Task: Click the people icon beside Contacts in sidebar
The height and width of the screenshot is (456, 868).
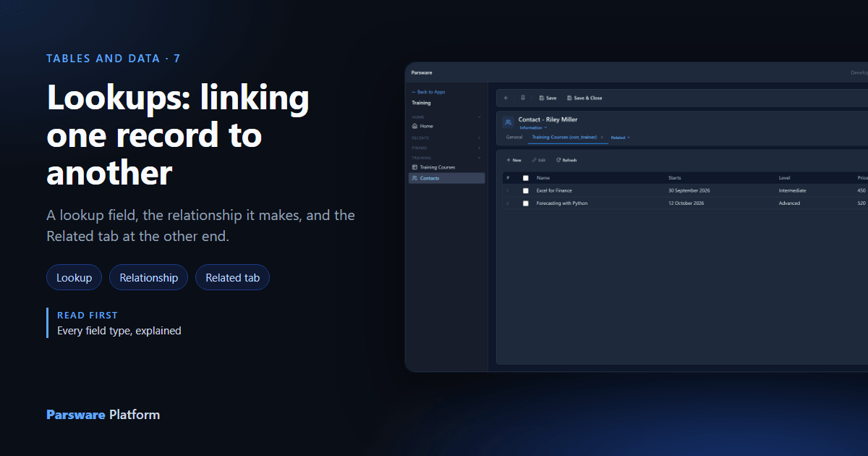Action: (414, 178)
